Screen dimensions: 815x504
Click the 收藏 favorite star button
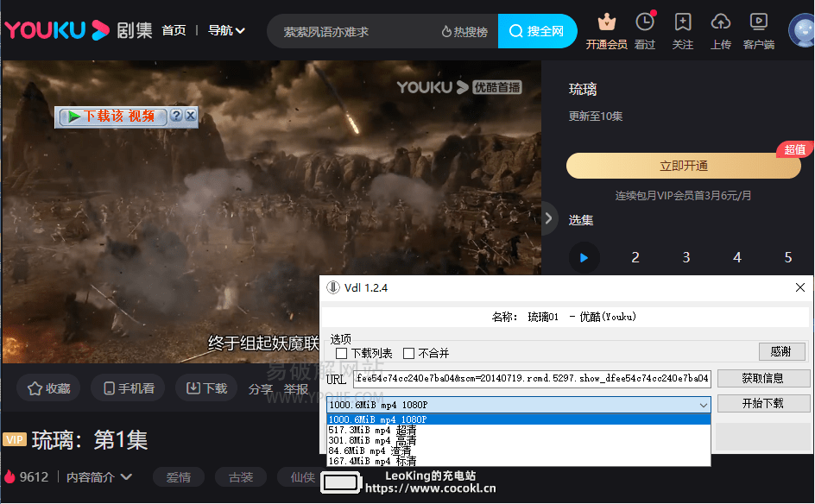49,388
